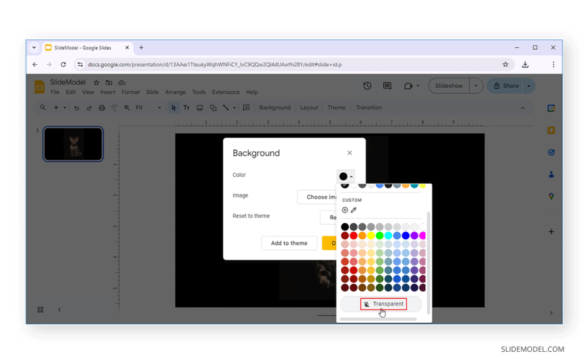Collapse the filmstrip panel arrow

pos(59,310)
